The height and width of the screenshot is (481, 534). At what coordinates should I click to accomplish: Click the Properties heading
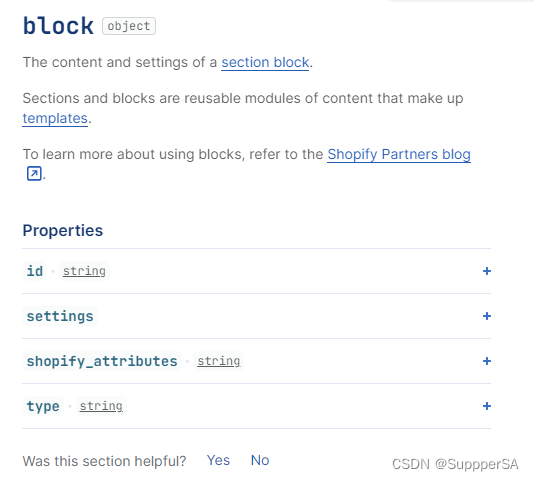(63, 231)
